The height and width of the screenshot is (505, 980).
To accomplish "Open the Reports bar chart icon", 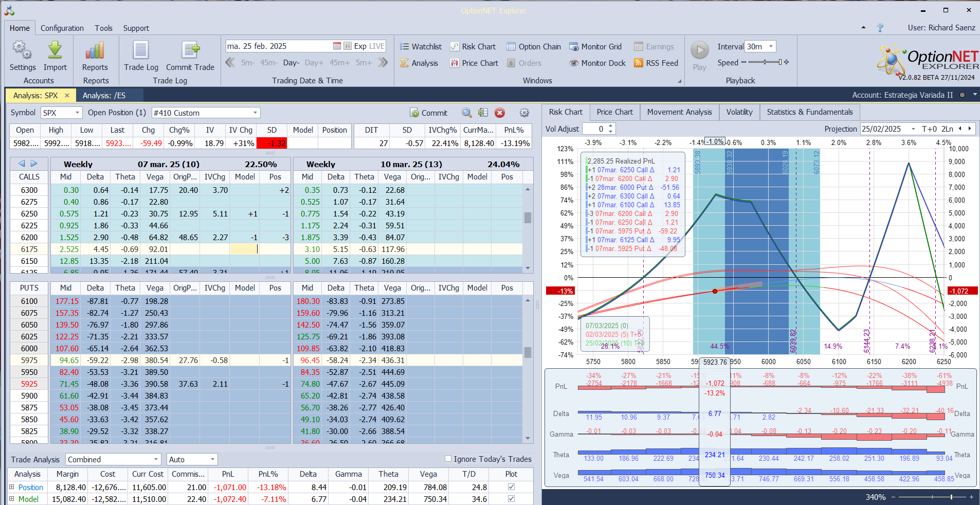I will pyautogui.click(x=95, y=50).
